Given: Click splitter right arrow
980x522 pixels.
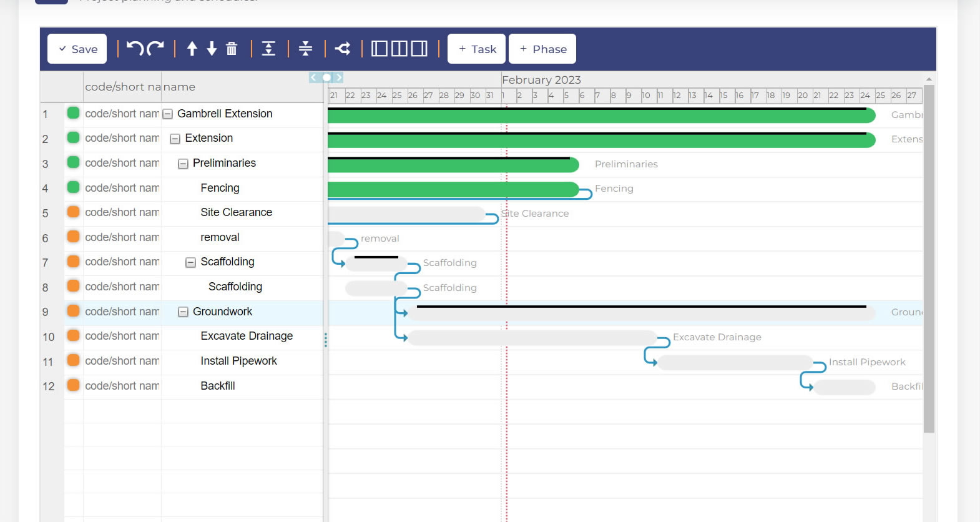Looking at the screenshot, I should (x=339, y=77).
